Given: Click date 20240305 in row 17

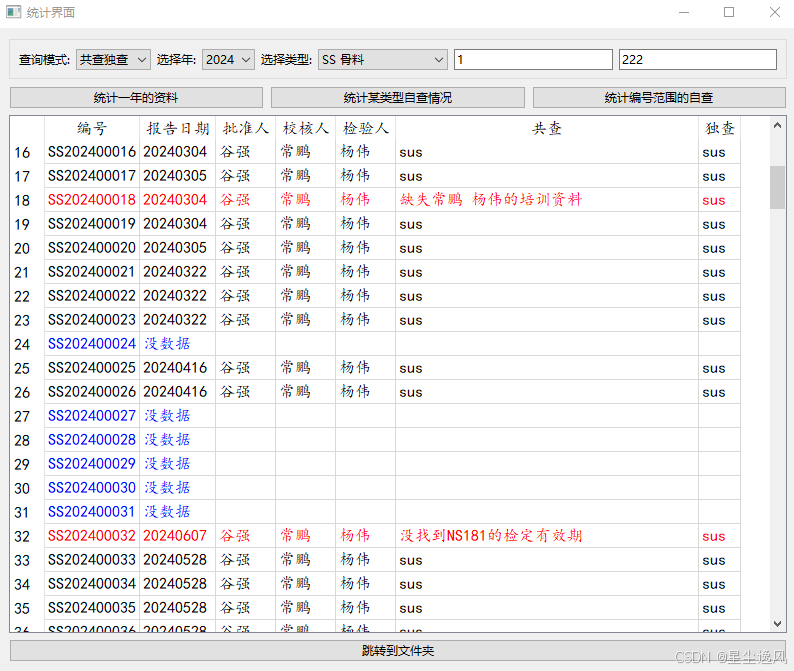Looking at the screenshot, I should tap(178, 176).
